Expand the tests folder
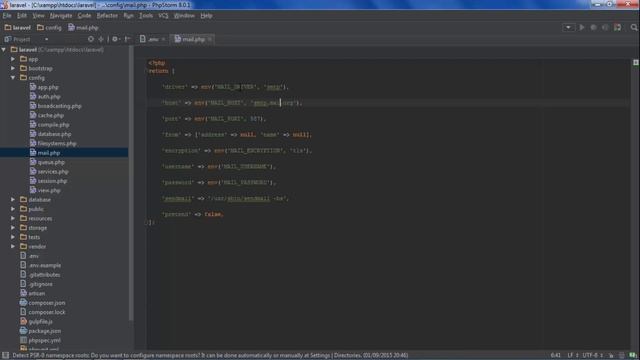 (13, 237)
